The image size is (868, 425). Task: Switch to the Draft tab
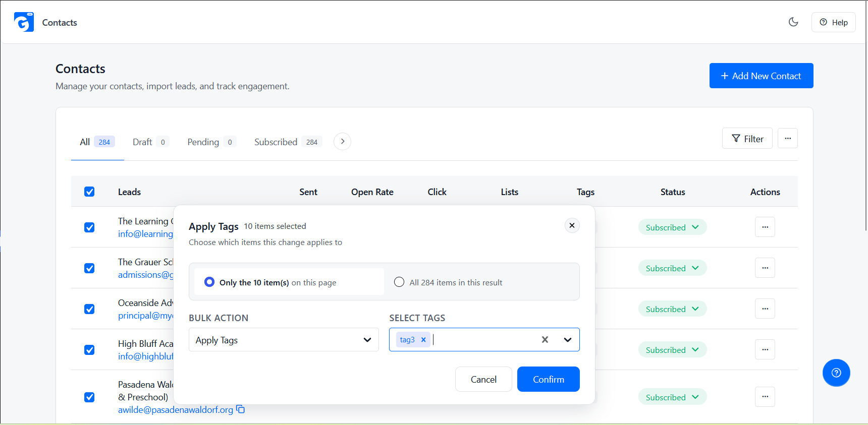pyautogui.click(x=150, y=142)
